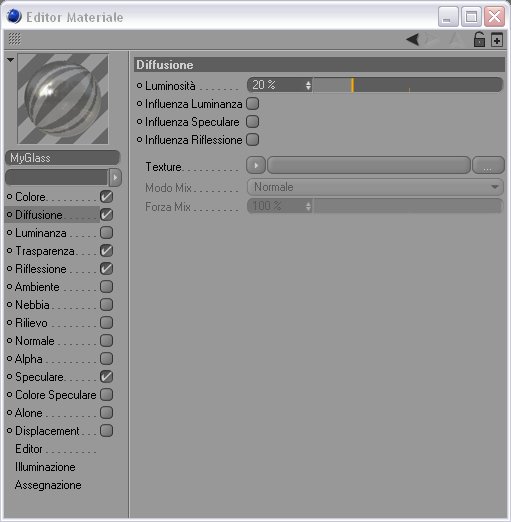Disable the Riflessione channel checkbox
Viewport: 511px width, 522px height.
pos(107,269)
